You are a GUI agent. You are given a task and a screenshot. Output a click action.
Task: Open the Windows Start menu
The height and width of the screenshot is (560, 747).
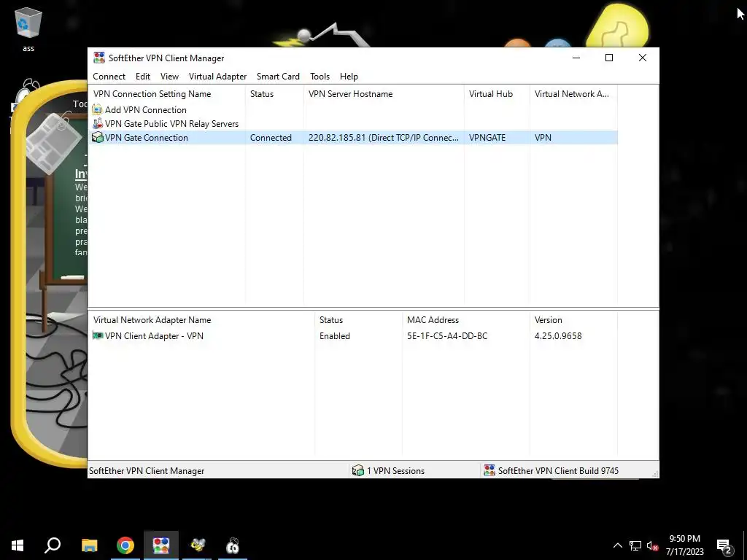coord(18,545)
